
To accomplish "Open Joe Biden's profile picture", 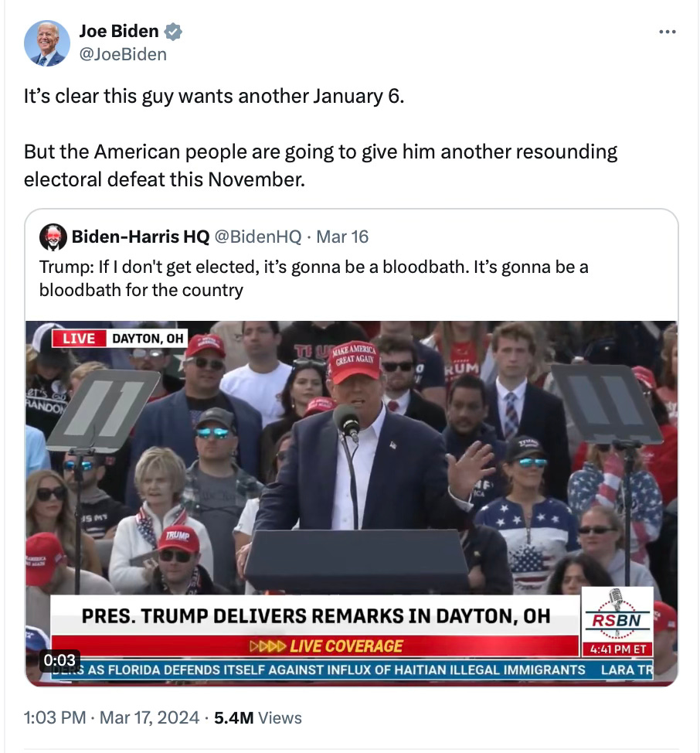I will point(47,43).
